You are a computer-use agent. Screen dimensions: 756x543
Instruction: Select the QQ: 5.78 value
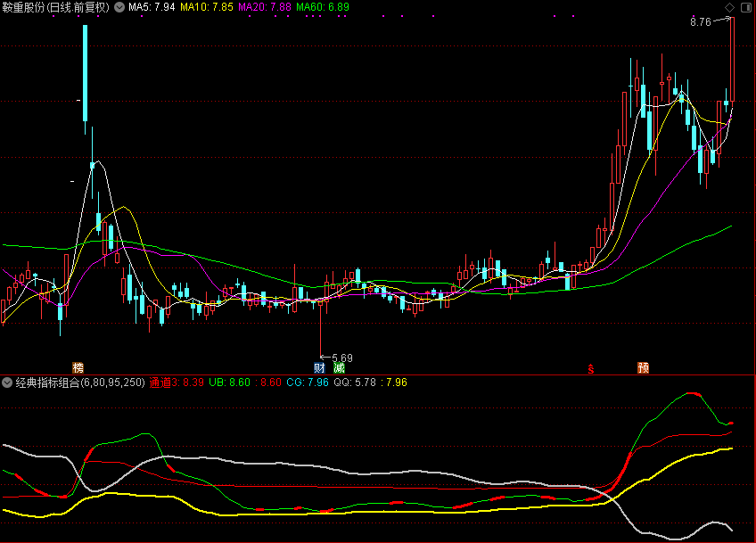355,383
